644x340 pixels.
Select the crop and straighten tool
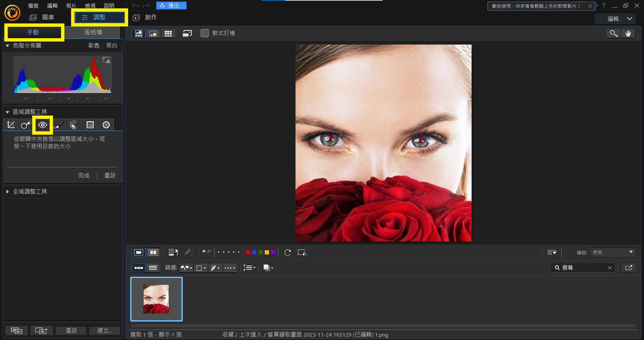[x=11, y=125]
